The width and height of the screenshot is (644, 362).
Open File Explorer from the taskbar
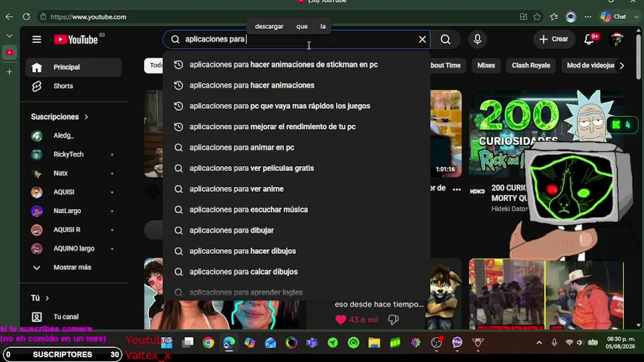tap(374, 343)
